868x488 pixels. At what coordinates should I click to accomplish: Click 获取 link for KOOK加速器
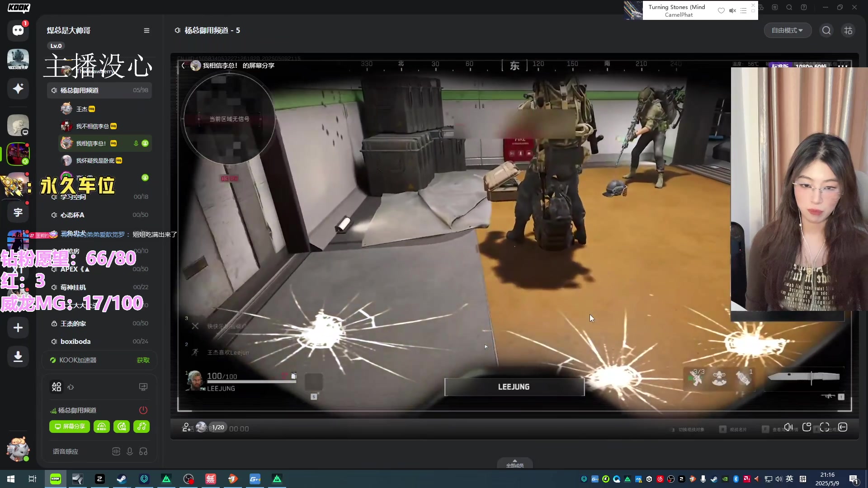tap(143, 360)
